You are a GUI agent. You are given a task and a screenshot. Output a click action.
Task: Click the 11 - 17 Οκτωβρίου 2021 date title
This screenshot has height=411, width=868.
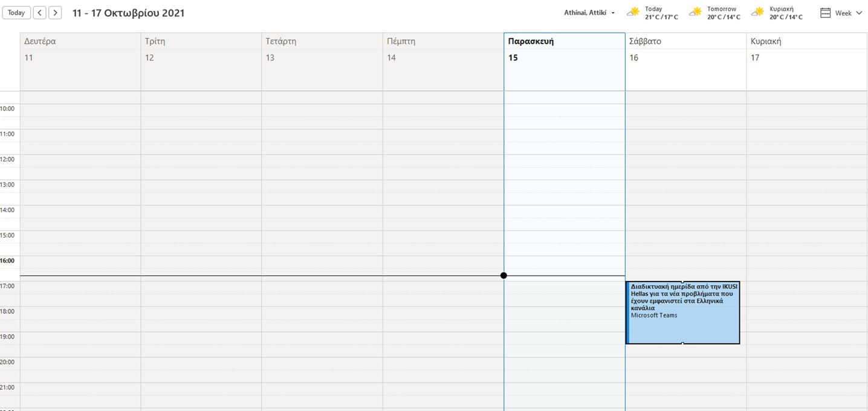(128, 13)
